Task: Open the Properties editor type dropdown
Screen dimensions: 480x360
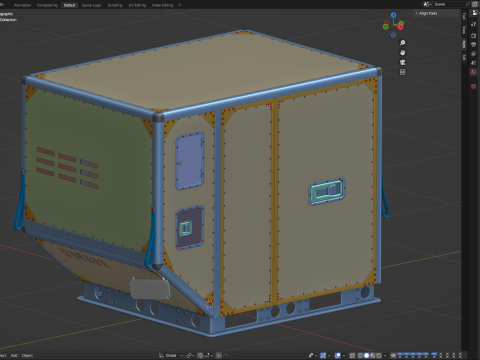Action: pyautogui.click(x=475, y=13)
